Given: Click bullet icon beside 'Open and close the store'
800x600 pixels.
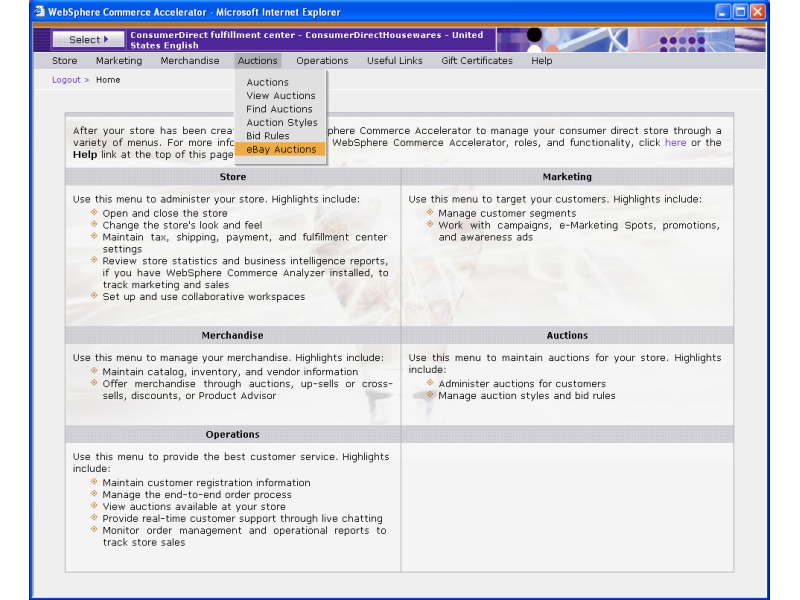Looking at the screenshot, I should (94, 212).
